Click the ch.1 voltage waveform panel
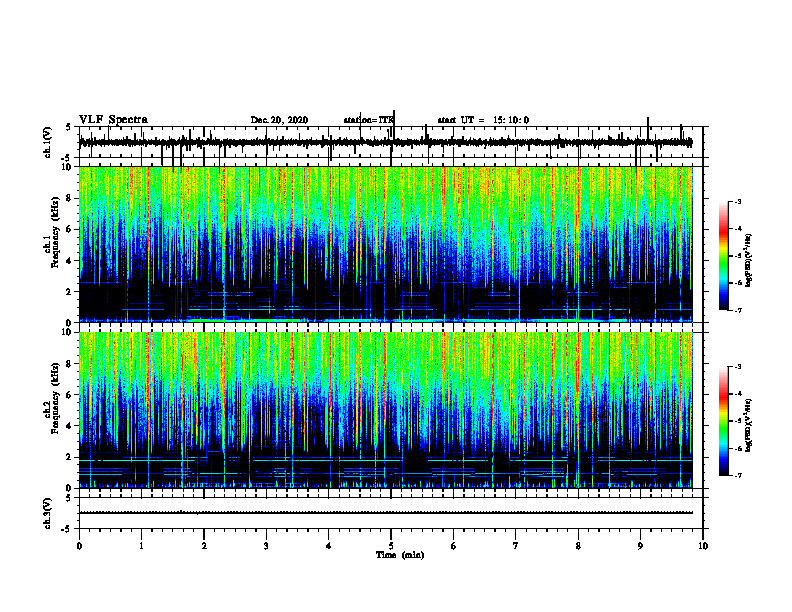The image size is (792, 612). click(391, 142)
